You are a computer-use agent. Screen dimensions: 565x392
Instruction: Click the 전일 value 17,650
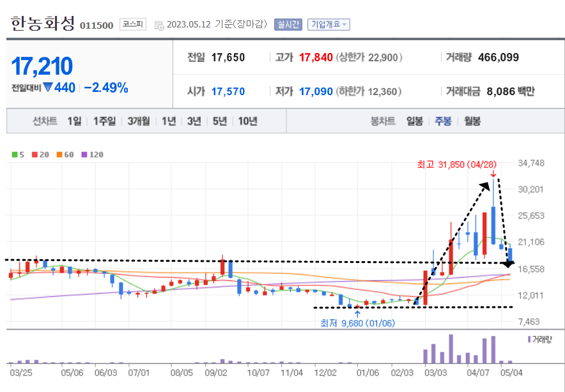pyautogui.click(x=228, y=57)
